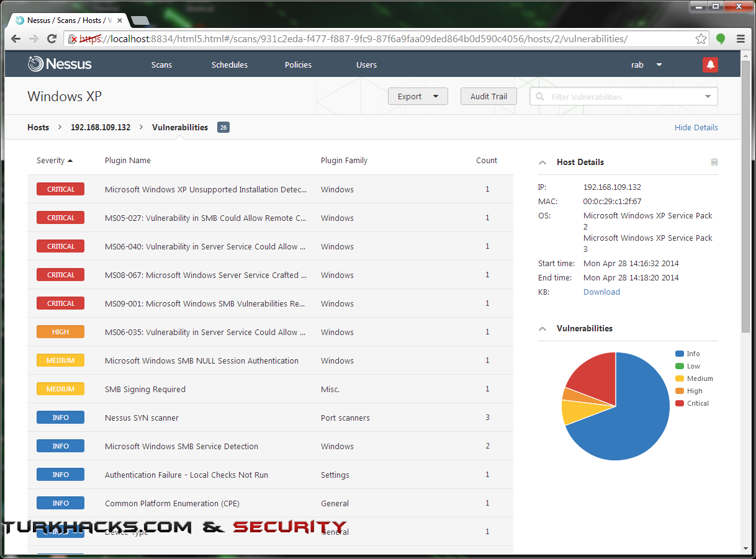
Task: Sort by the Plugin Name column
Action: (x=128, y=160)
